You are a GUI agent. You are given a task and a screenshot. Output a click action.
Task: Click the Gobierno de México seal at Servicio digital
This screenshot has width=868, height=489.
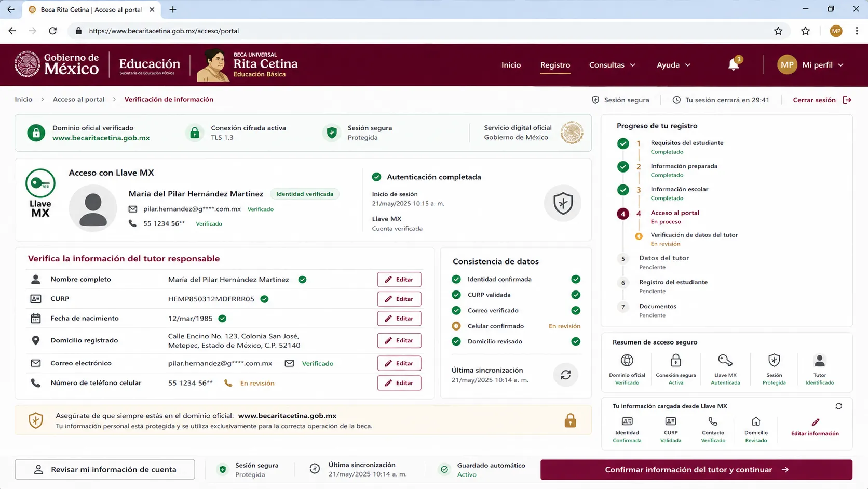[x=572, y=133]
